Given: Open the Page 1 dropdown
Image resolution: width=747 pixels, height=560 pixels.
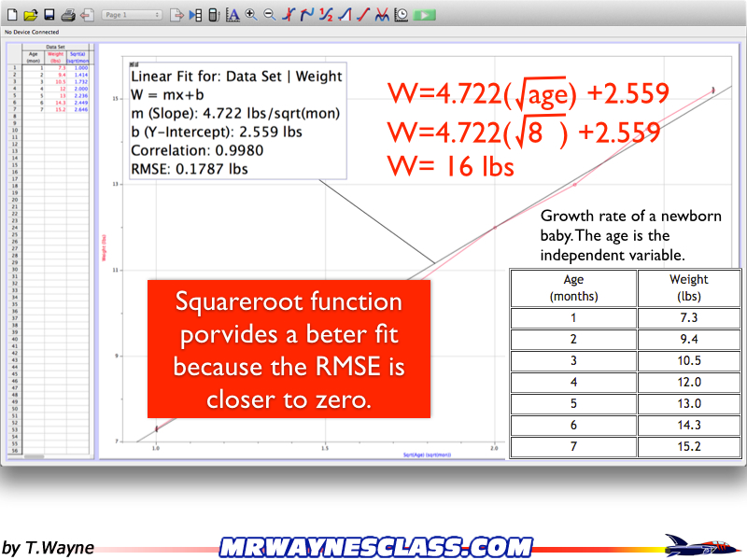Looking at the screenshot, I should (131, 15).
